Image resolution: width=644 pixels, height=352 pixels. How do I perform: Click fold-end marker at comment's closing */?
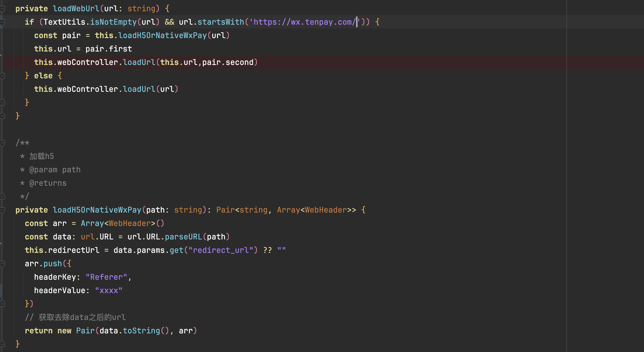click(x=3, y=196)
